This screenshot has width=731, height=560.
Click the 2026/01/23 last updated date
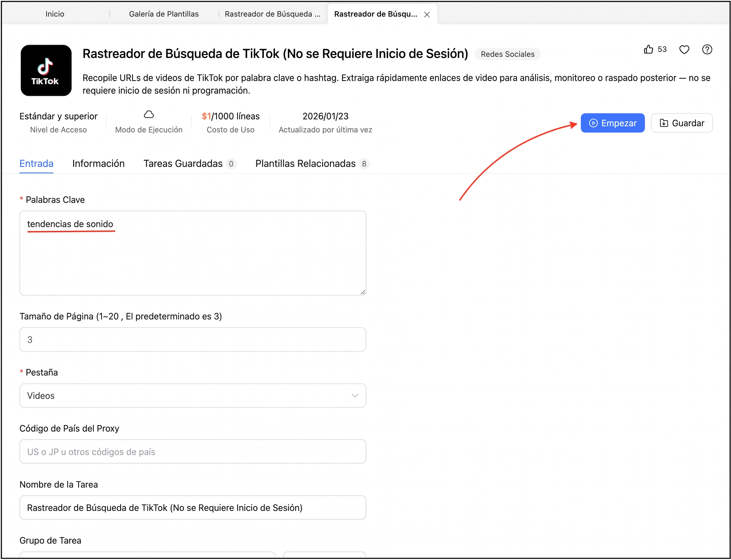click(x=325, y=116)
